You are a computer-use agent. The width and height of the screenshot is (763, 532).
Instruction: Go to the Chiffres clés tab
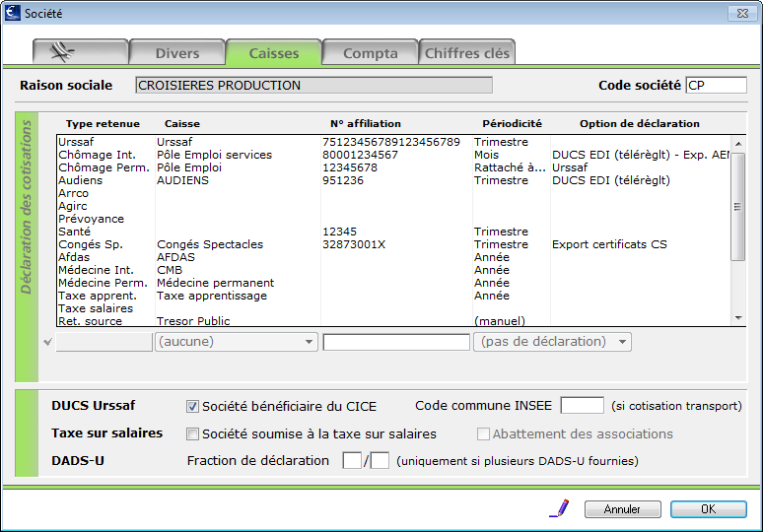click(x=466, y=52)
